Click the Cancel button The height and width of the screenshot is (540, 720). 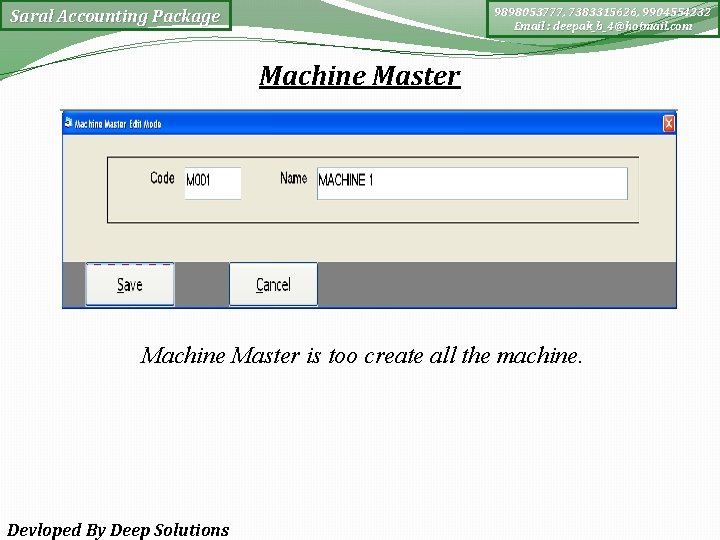tap(273, 284)
